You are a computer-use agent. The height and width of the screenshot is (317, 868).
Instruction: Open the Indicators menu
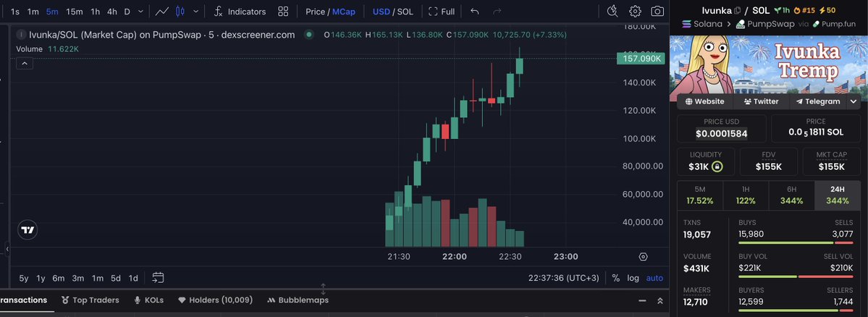(x=240, y=11)
